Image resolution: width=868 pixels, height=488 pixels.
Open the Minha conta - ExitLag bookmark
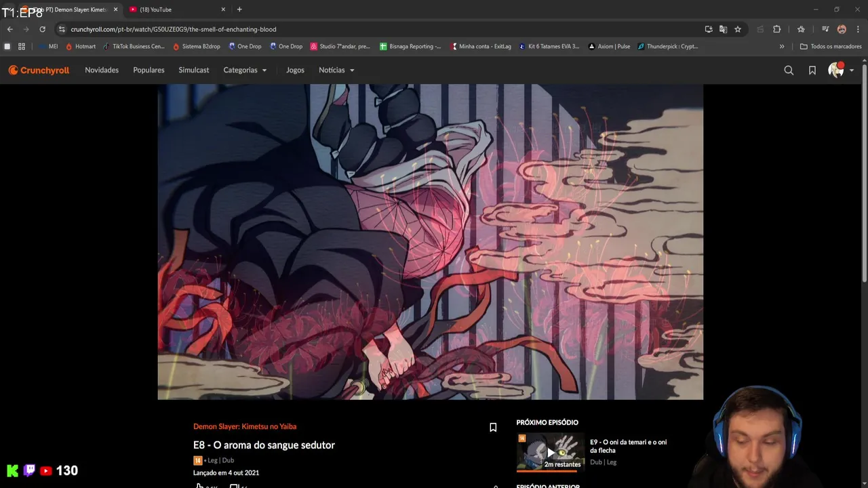tap(481, 46)
